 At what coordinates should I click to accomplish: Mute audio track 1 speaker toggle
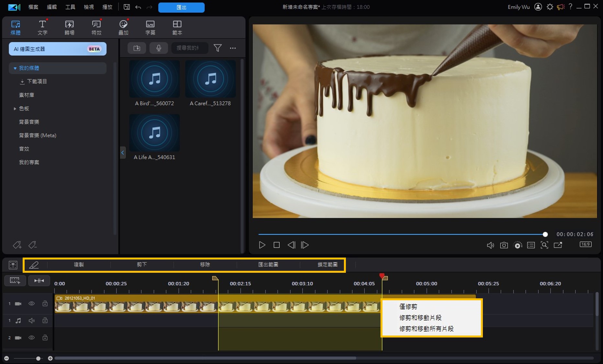click(x=31, y=321)
